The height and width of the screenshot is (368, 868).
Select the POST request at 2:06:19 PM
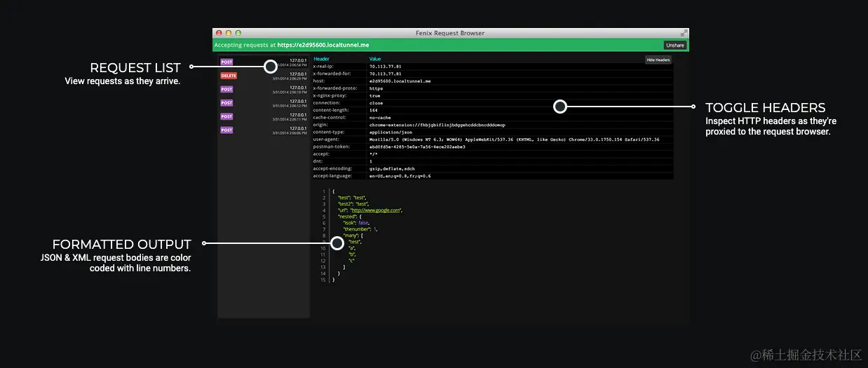coord(264,90)
